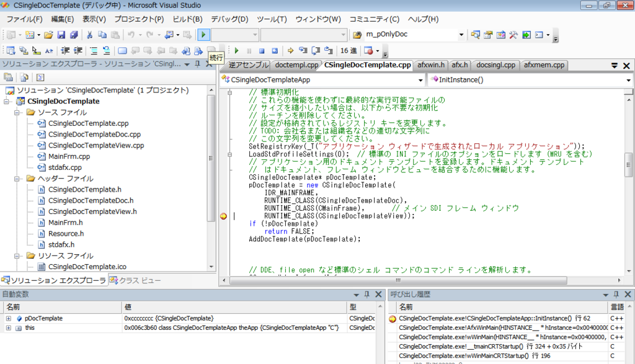Viewport: 635px width, 364px height.
Task: Open the 編集(E) menu
Action: click(x=63, y=19)
